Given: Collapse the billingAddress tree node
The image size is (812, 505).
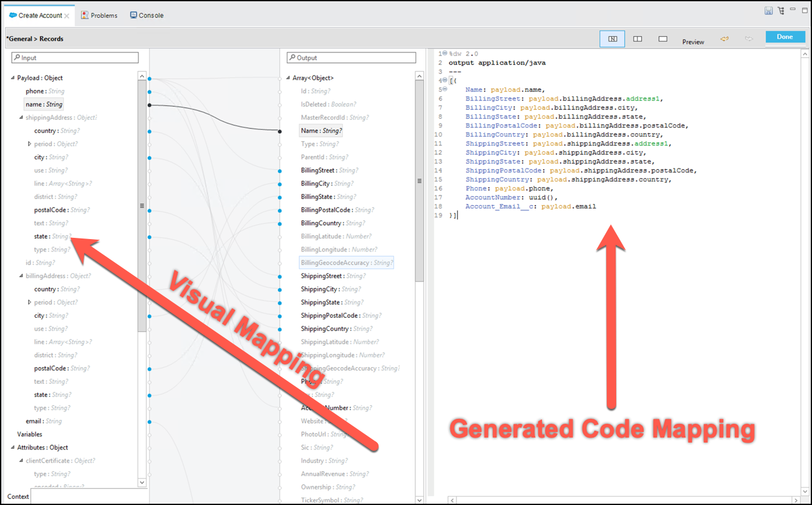Looking at the screenshot, I should click(21, 276).
